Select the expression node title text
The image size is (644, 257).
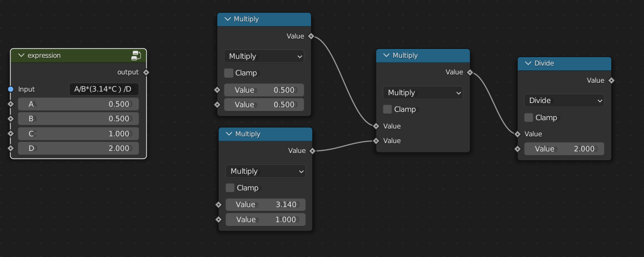tap(44, 55)
